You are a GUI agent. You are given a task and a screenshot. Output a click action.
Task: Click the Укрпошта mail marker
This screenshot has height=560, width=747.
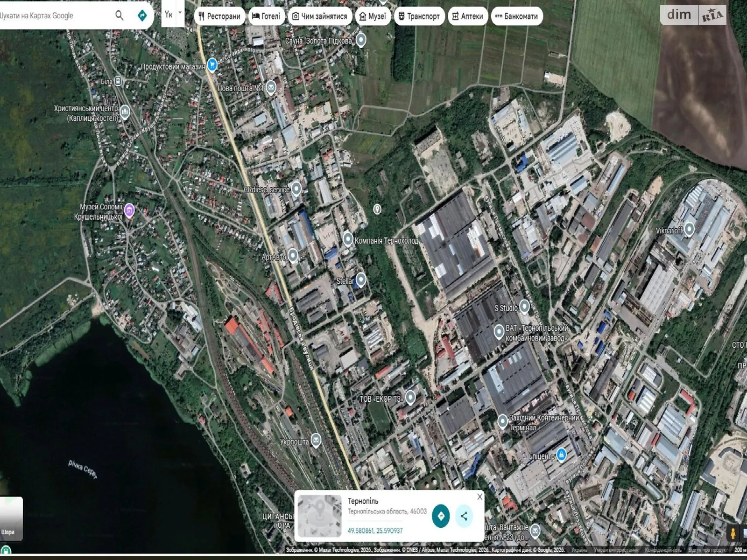click(316, 440)
